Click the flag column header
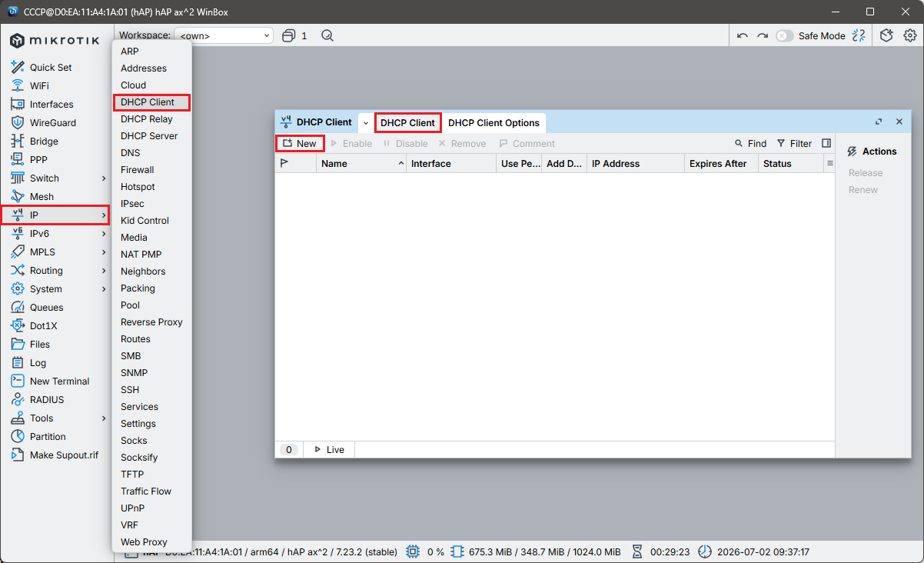 point(296,163)
